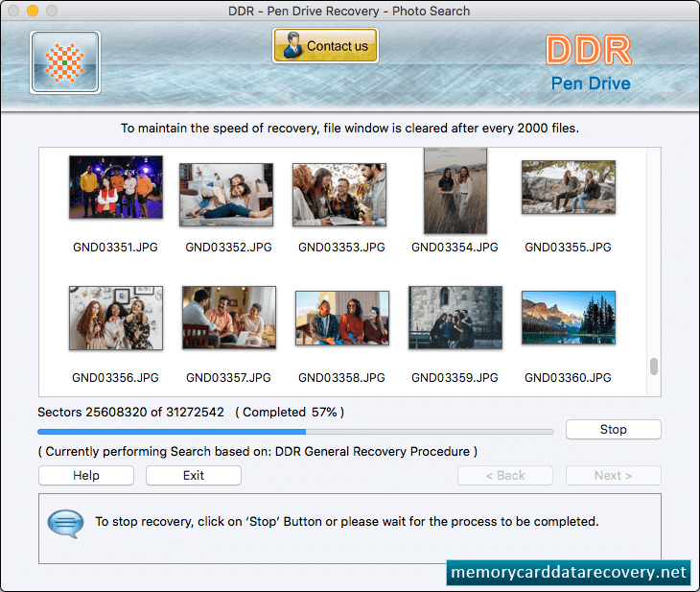Viewport: 700px width, 592px height.
Task: Click the file list scrollbar thumb
Action: tap(654, 367)
